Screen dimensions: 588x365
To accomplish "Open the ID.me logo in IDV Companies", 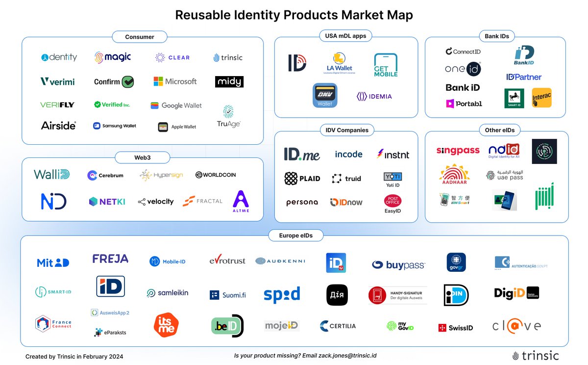I will pos(302,154).
